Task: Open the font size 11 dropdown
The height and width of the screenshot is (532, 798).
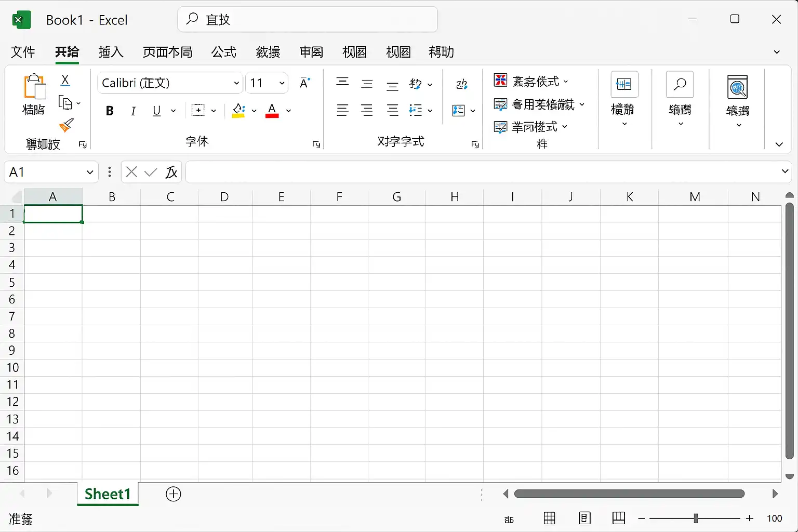Action: (282, 83)
